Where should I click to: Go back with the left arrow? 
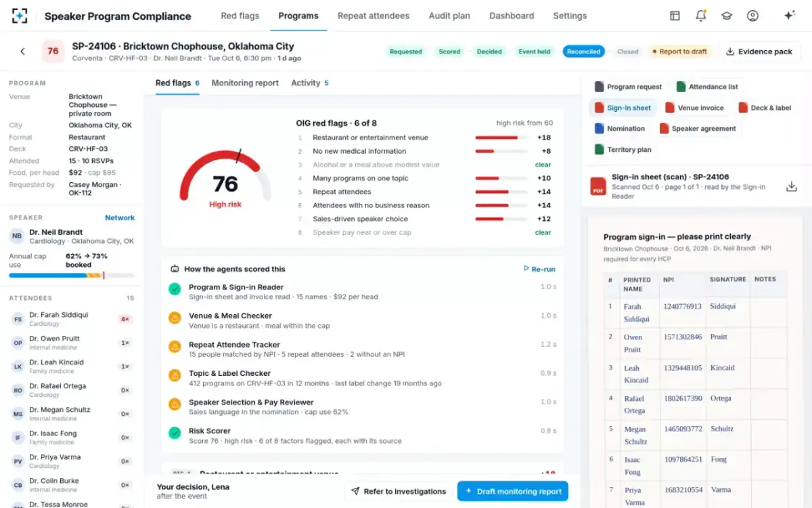pyautogui.click(x=22, y=51)
